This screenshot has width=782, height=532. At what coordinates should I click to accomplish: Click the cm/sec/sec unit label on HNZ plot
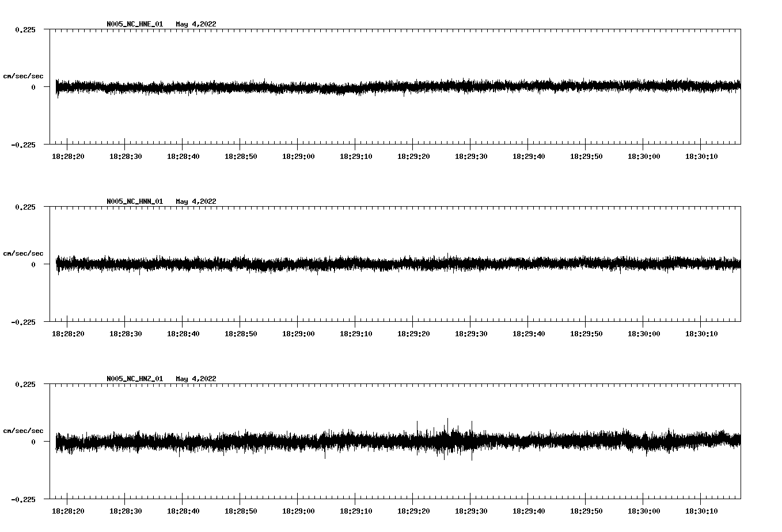[23, 431]
